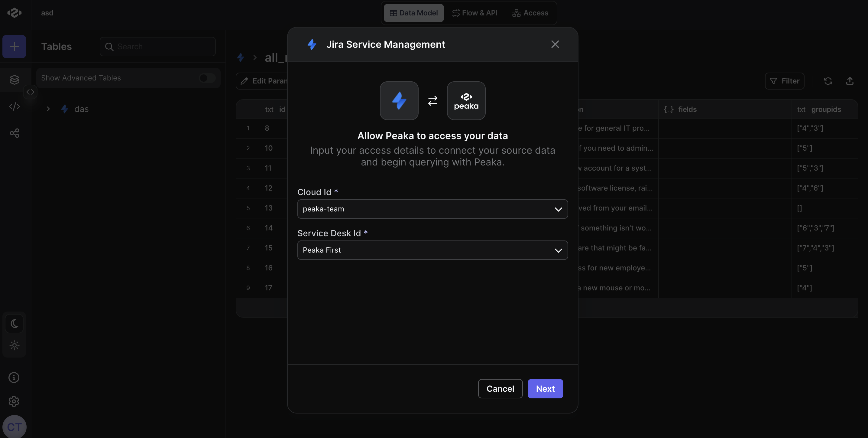868x438 pixels.
Task: Click the refresh icon beside Filter
Action: (x=828, y=81)
